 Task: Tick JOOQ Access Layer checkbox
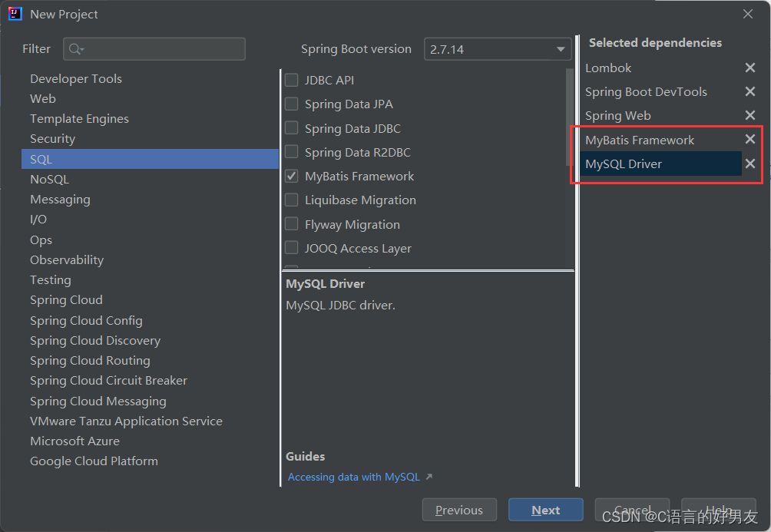pyautogui.click(x=292, y=248)
